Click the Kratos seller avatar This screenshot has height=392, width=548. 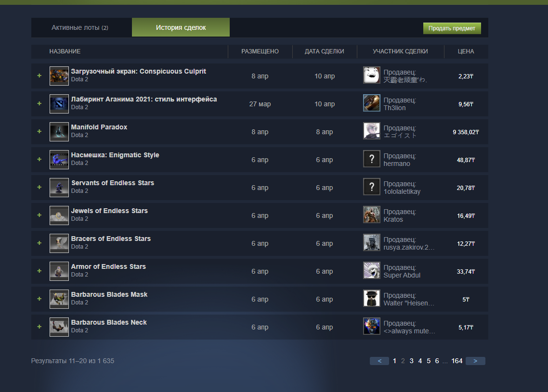click(371, 215)
